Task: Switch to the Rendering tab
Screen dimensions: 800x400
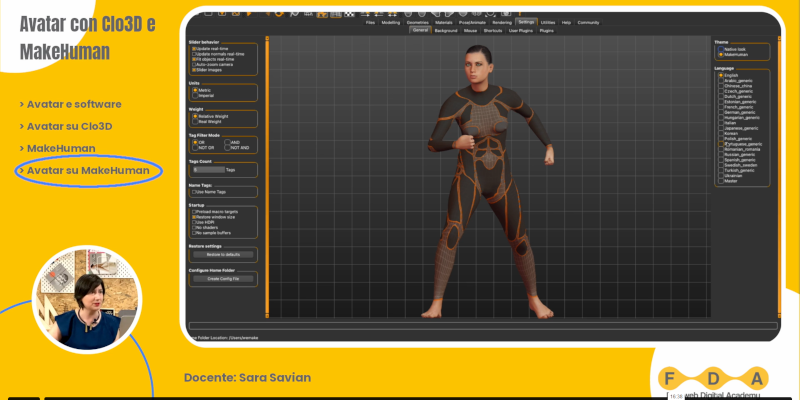Action: [x=501, y=21]
